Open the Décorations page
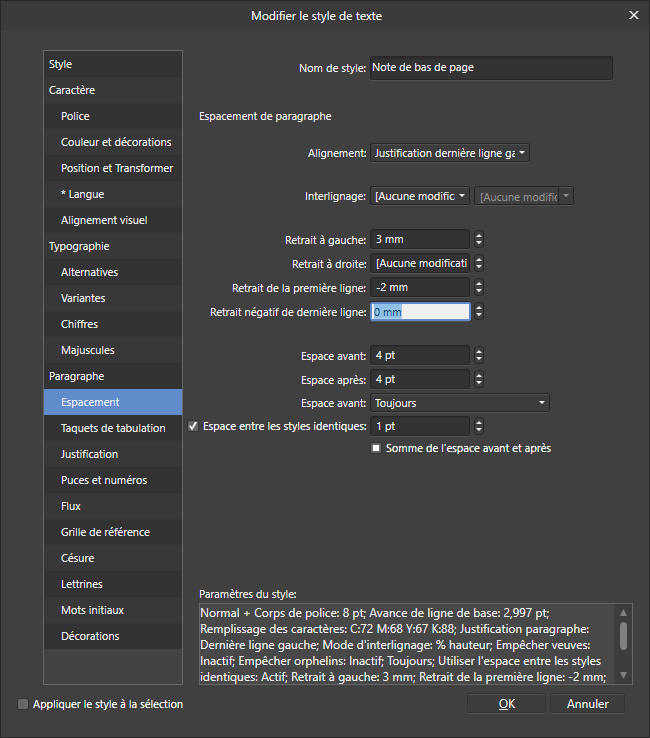 coord(113,636)
